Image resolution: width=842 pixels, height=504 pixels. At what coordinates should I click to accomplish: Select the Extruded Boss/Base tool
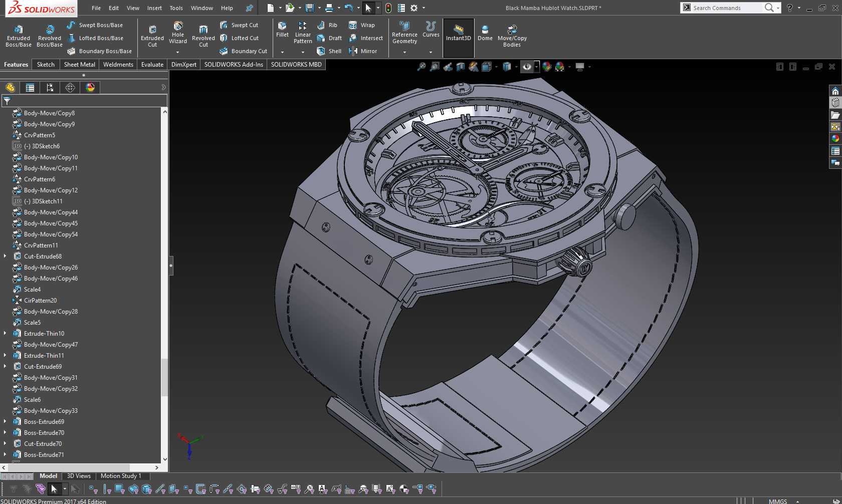(x=19, y=36)
